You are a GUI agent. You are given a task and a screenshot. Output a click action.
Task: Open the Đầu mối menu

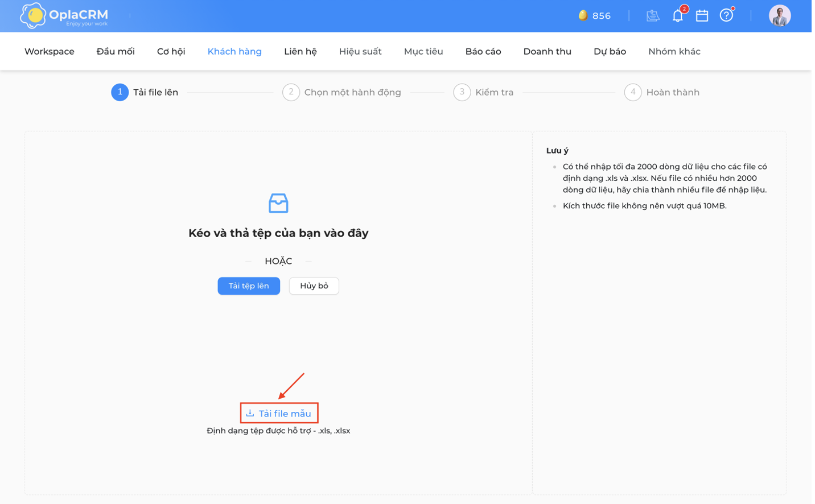click(116, 51)
